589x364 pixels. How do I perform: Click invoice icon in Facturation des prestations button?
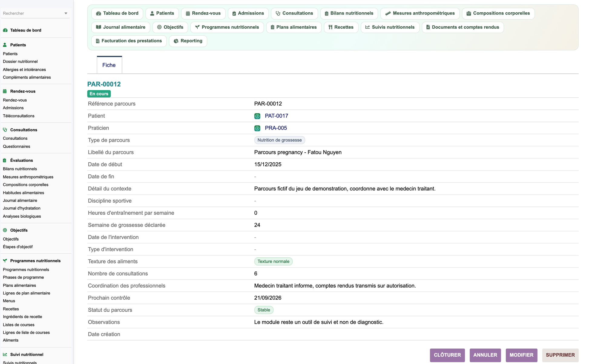coord(98,41)
